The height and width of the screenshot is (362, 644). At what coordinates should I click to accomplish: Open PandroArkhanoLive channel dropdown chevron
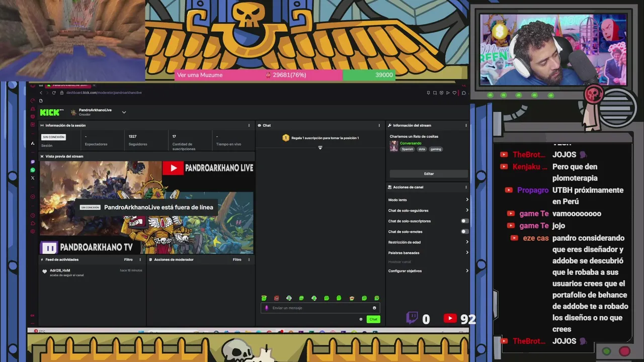pos(124,112)
